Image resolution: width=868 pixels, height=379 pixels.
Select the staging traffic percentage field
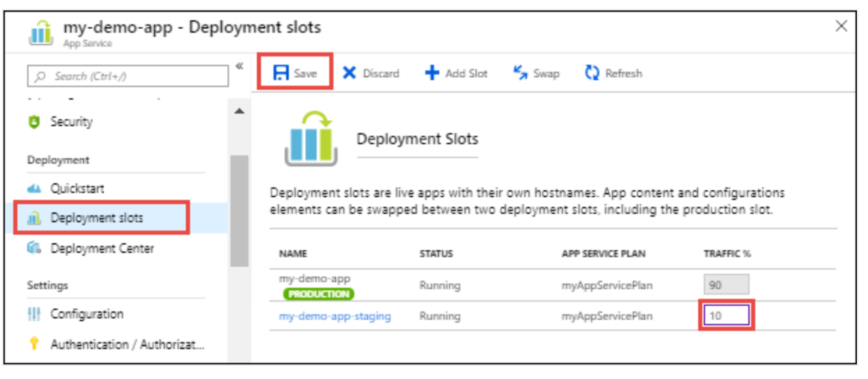click(x=727, y=316)
